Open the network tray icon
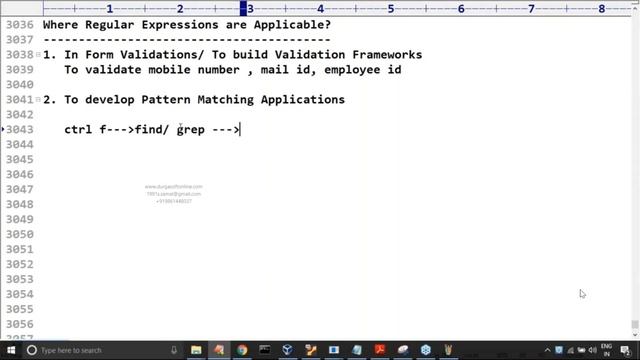 tap(571, 350)
